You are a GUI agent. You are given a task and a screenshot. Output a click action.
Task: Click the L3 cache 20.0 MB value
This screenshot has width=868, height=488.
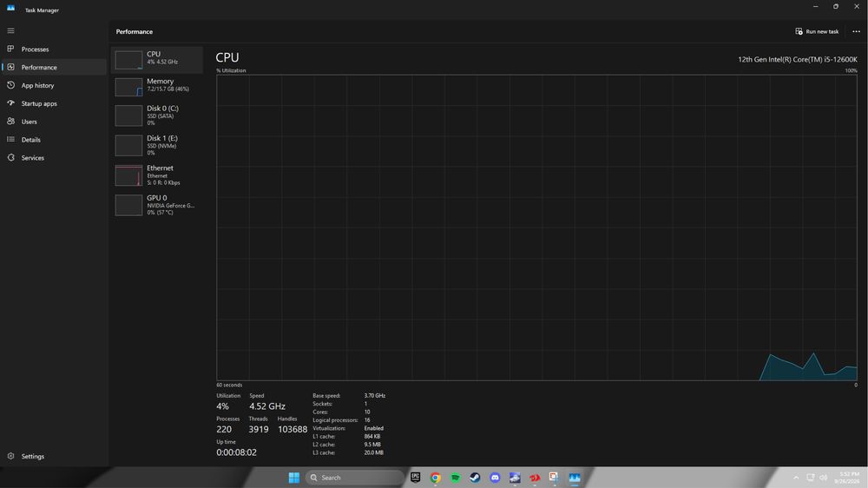coord(373,452)
